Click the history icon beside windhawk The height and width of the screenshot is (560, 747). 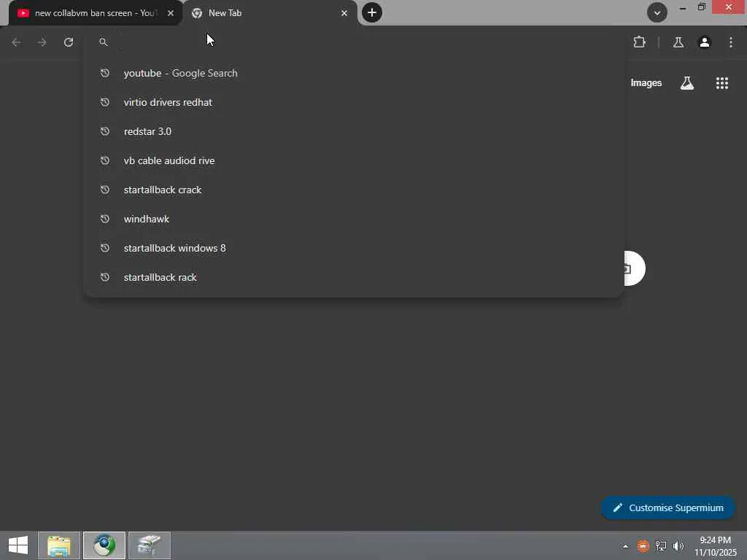tap(105, 219)
